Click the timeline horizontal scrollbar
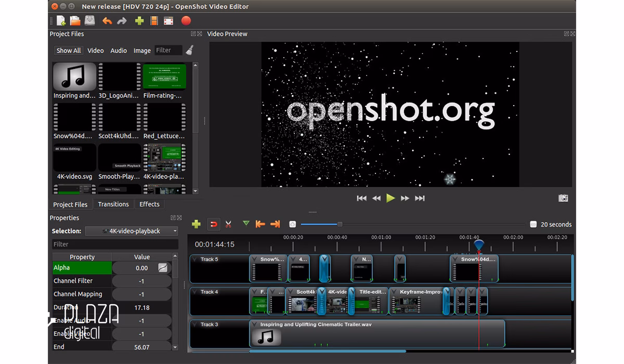 tap(328, 351)
